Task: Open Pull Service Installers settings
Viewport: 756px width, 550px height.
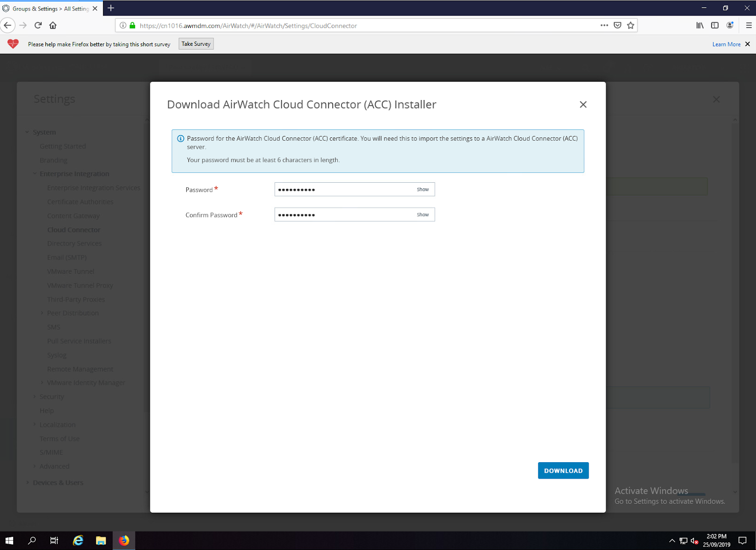Action: pyautogui.click(x=79, y=341)
